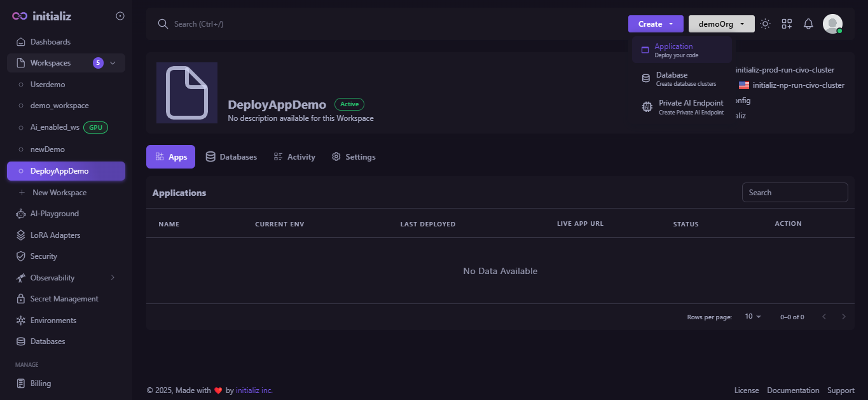Click the LIVE APP URL column header
This screenshot has width=868, height=400.
pyautogui.click(x=580, y=224)
